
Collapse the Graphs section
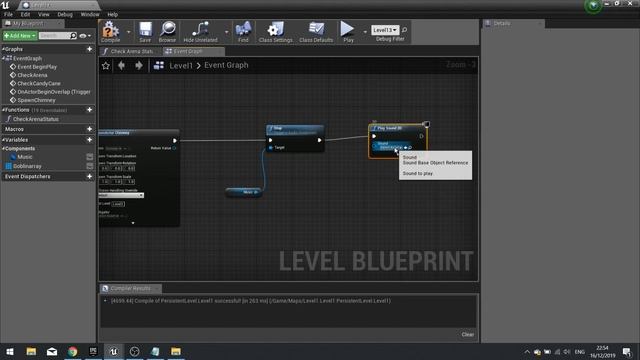3,49
